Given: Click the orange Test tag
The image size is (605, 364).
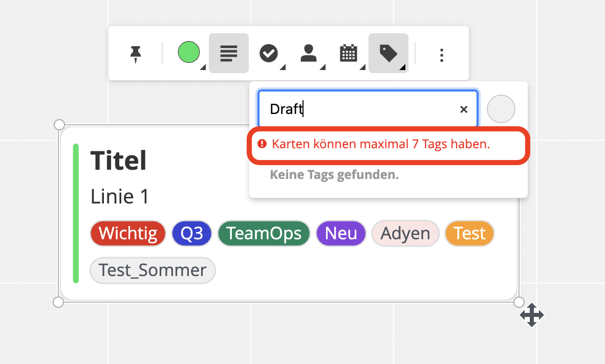Looking at the screenshot, I should pos(469,234).
